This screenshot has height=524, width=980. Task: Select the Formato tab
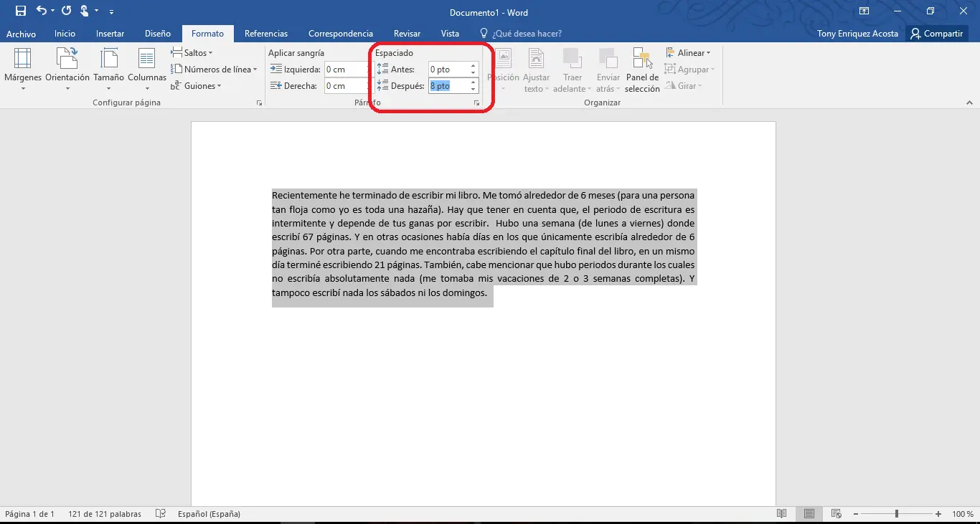point(207,34)
